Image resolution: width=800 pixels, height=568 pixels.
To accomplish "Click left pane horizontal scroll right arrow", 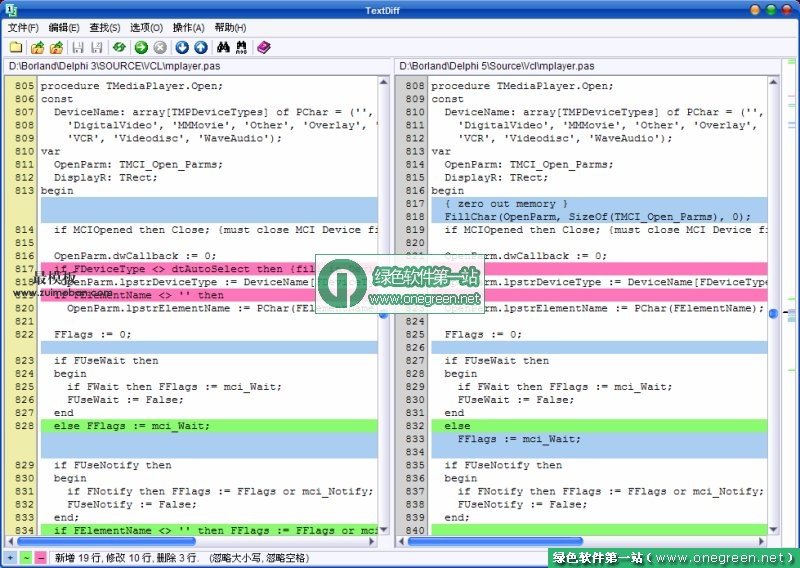I will pos(372,541).
